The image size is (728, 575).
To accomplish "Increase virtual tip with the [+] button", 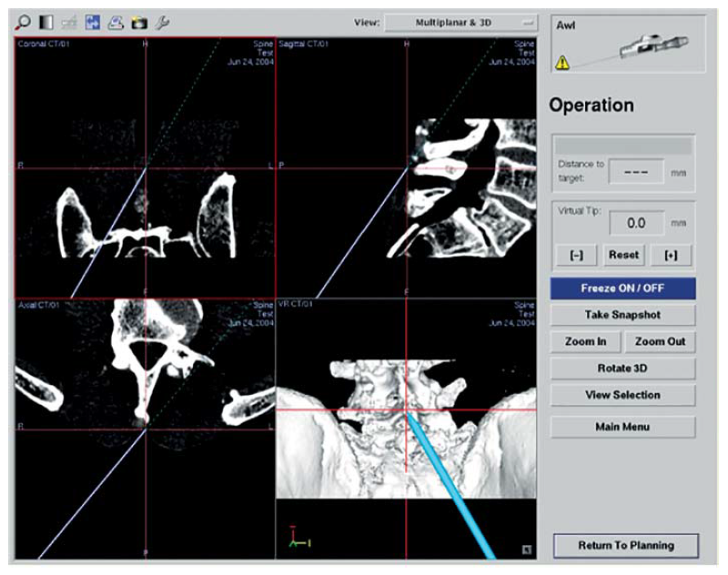I will (x=672, y=256).
